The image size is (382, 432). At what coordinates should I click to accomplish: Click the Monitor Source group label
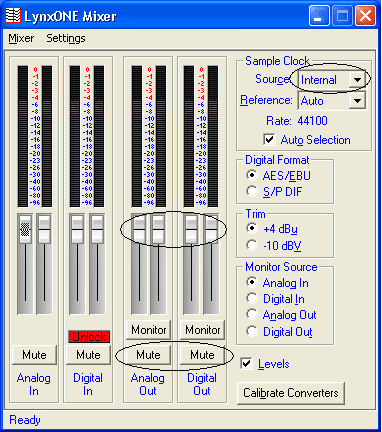[281, 267]
